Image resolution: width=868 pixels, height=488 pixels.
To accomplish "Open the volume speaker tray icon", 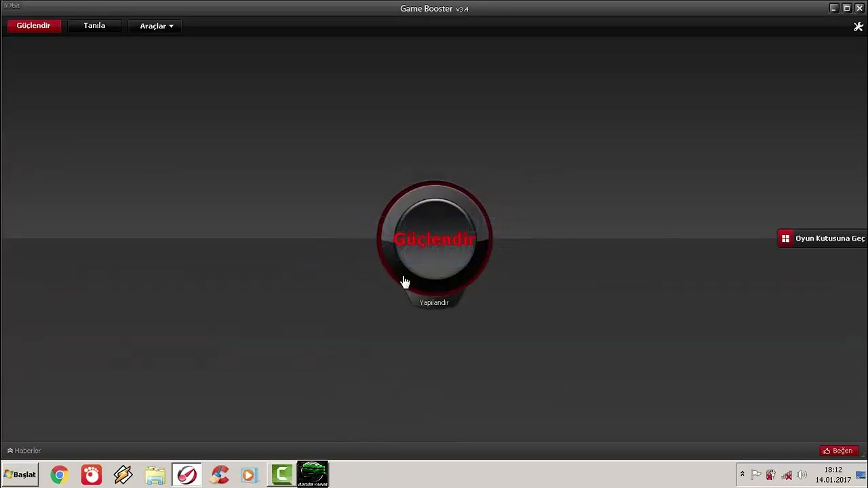I will coord(802,475).
